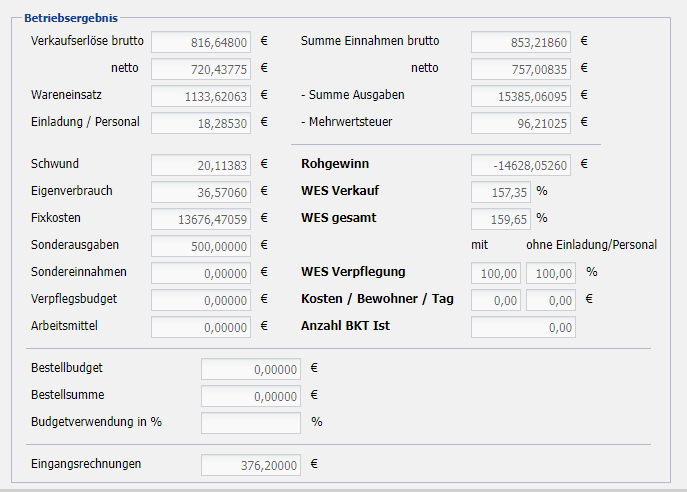Focus the Sondereinnahmen field

point(200,272)
